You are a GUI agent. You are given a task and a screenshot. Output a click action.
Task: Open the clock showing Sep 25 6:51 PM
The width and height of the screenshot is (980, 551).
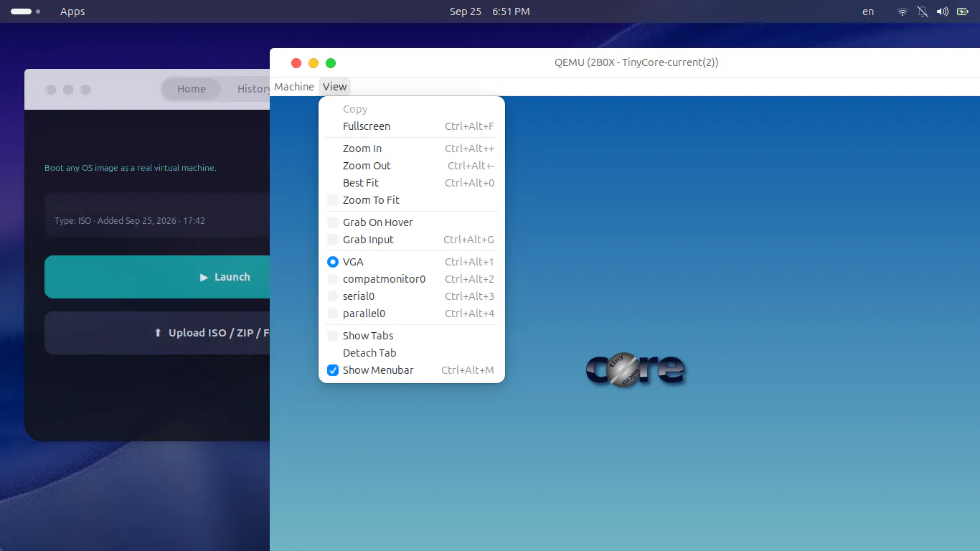pyautogui.click(x=490, y=11)
